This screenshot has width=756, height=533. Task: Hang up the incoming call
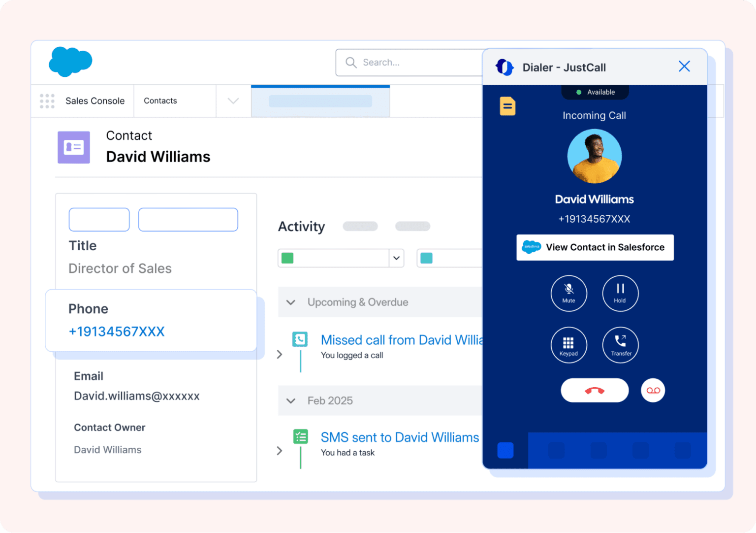(x=595, y=390)
